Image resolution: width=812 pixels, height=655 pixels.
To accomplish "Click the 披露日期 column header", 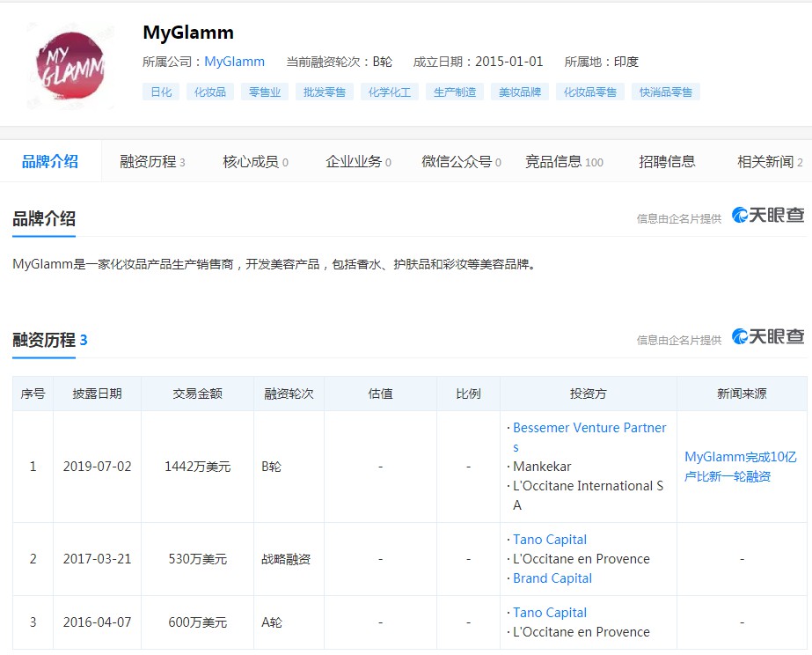I will point(98,394).
